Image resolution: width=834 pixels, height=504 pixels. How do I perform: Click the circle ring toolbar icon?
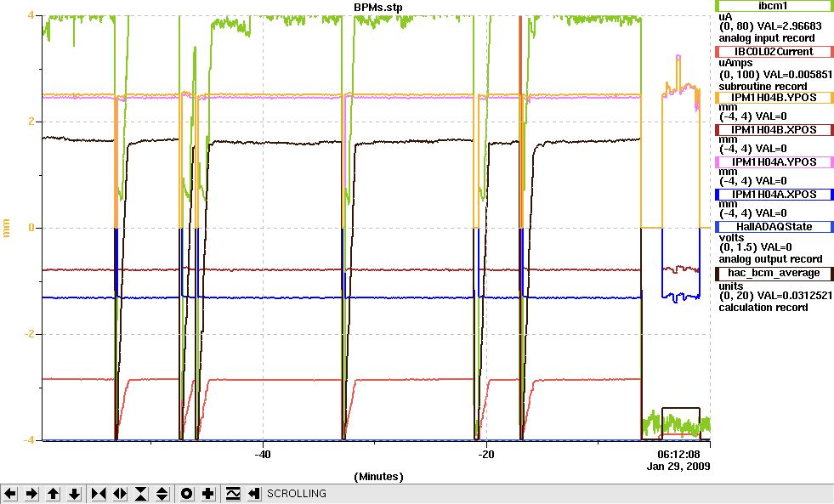pyautogui.click(x=187, y=494)
